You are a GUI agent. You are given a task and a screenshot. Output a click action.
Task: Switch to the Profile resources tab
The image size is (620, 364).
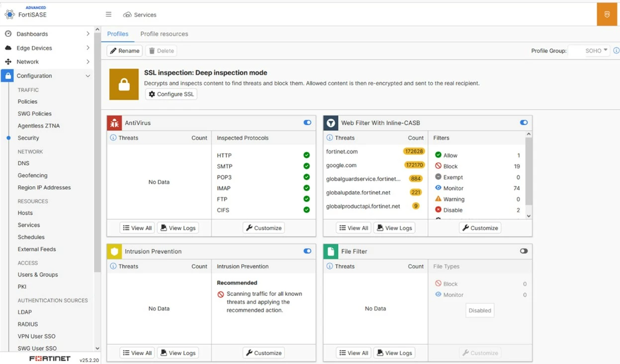coord(164,34)
